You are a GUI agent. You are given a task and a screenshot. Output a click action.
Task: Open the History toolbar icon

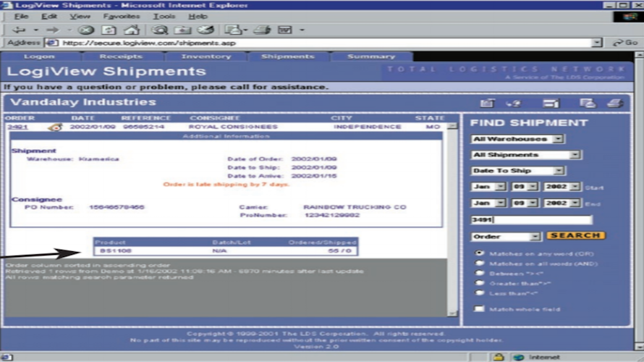(206, 30)
